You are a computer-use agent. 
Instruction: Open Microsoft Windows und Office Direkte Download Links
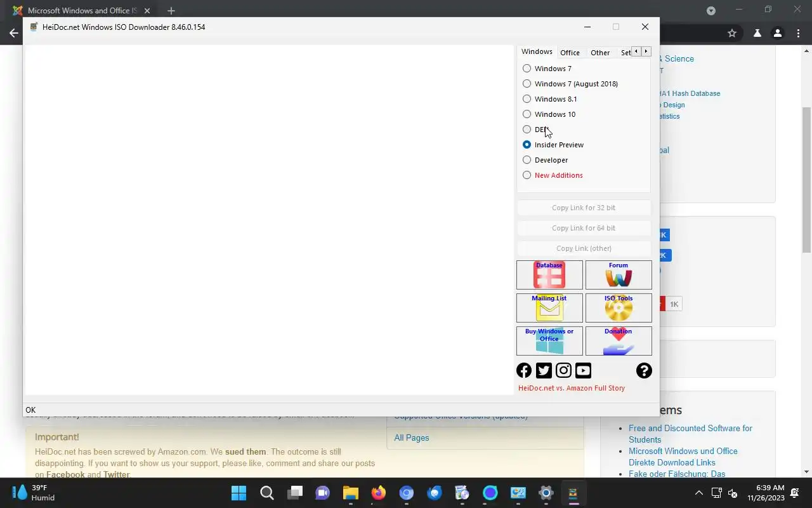click(x=683, y=457)
